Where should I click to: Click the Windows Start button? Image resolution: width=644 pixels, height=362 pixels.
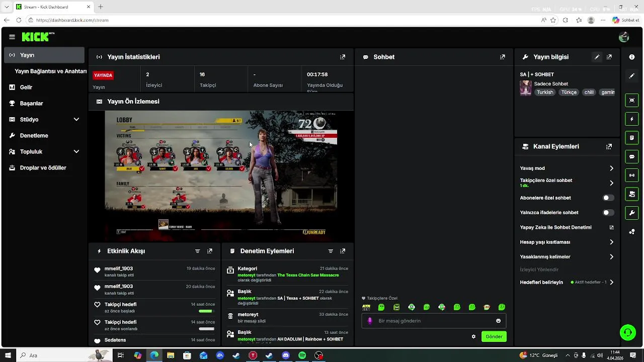pyautogui.click(x=8, y=355)
